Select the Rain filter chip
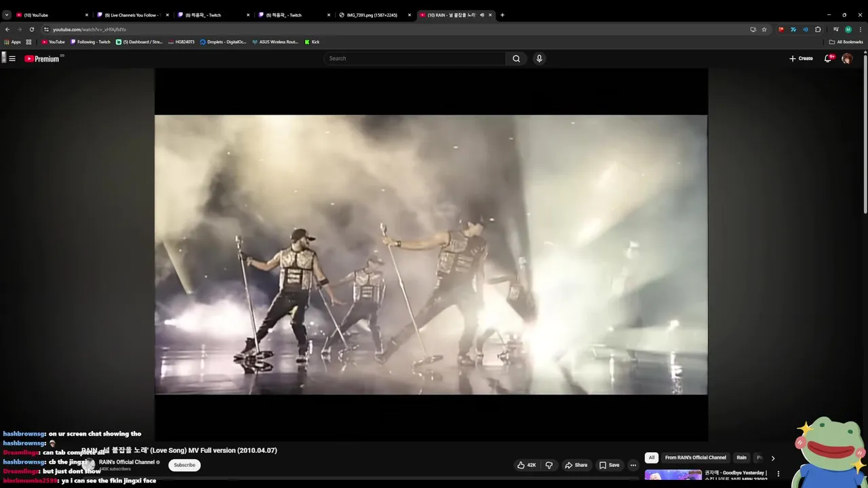This screenshot has width=868, height=488. (x=742, y=457)
